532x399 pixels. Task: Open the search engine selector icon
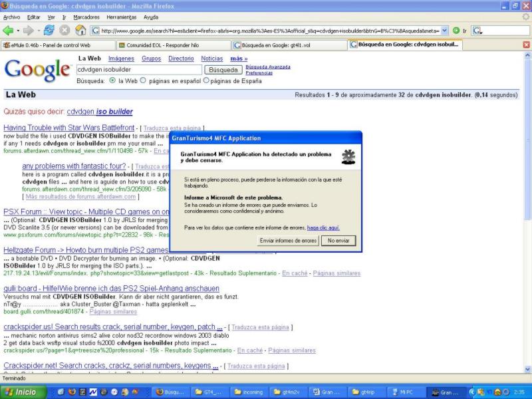coord(477,31)
